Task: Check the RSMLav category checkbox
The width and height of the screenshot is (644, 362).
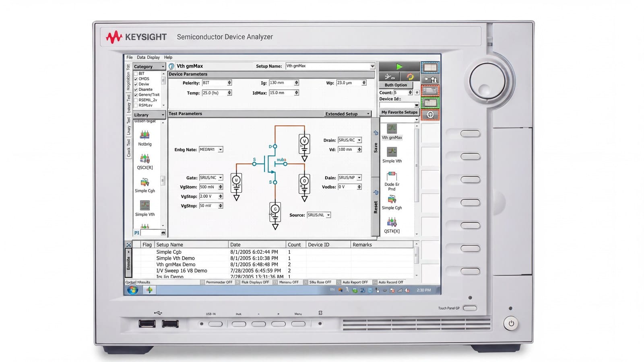Action: click(136, 105)
